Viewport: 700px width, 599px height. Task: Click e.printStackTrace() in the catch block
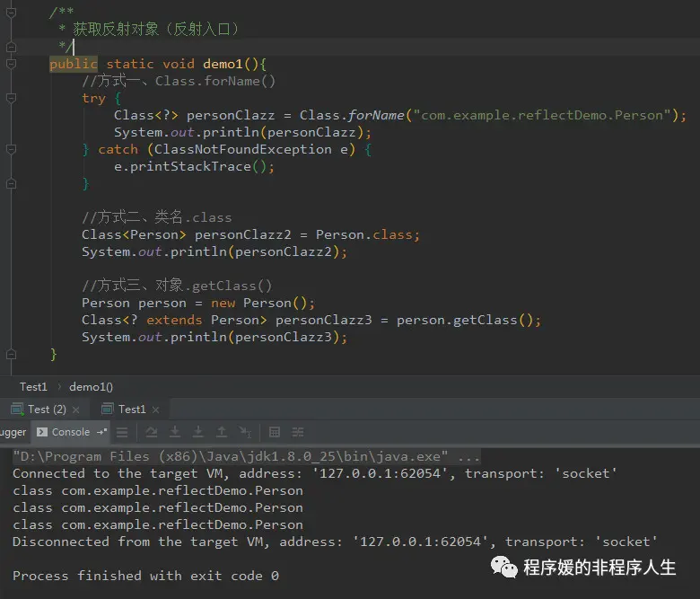[x=190, y=167]
